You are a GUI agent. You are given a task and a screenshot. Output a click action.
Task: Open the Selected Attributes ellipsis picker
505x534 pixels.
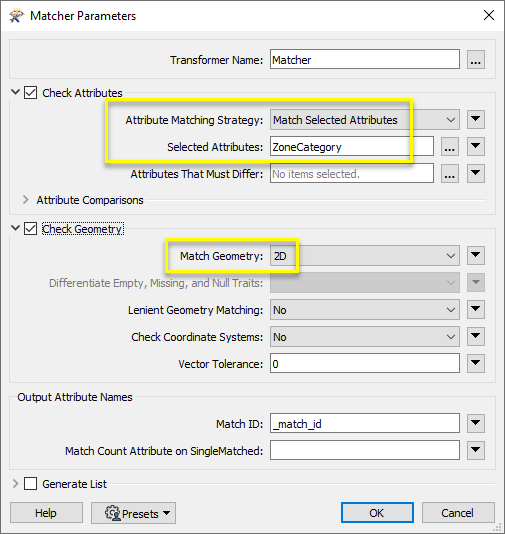(449, 147)
